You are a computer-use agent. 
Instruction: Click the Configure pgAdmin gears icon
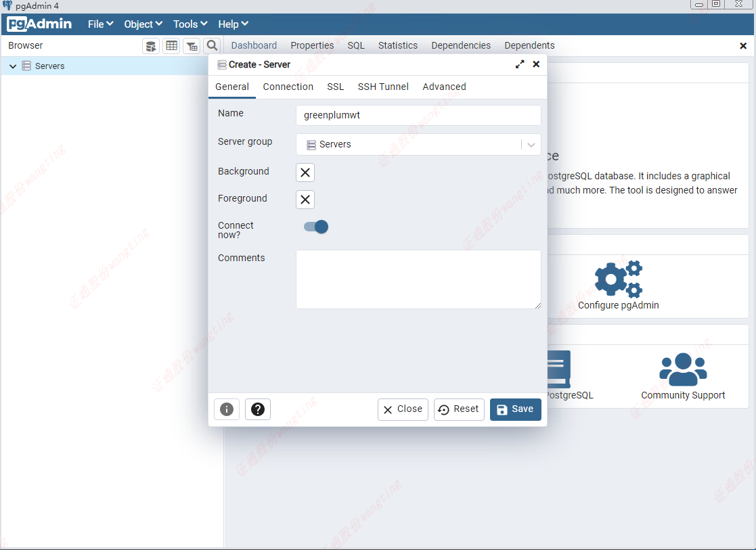click(x=619, y=279)
